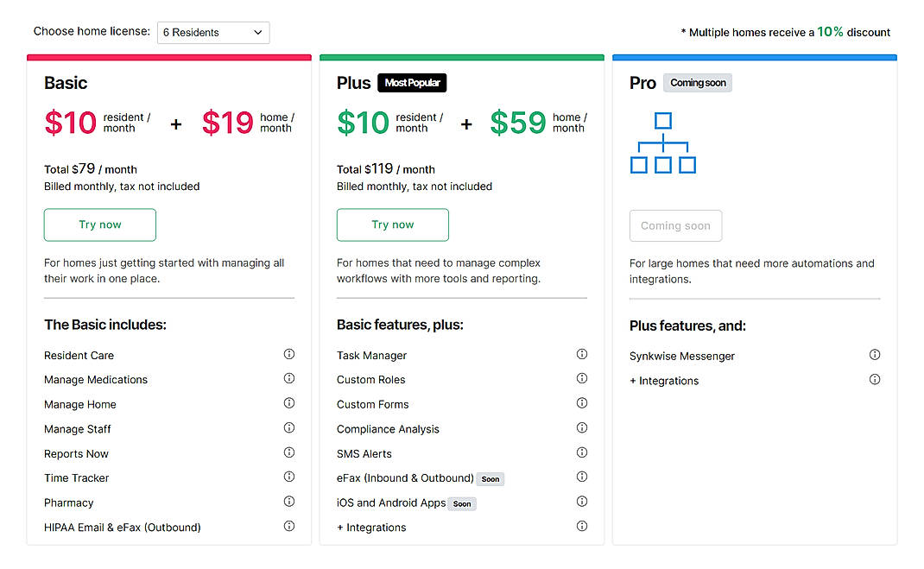Click the info icon next to Pharmacy
Screen dimensions: 924x569
coord(289,502)
